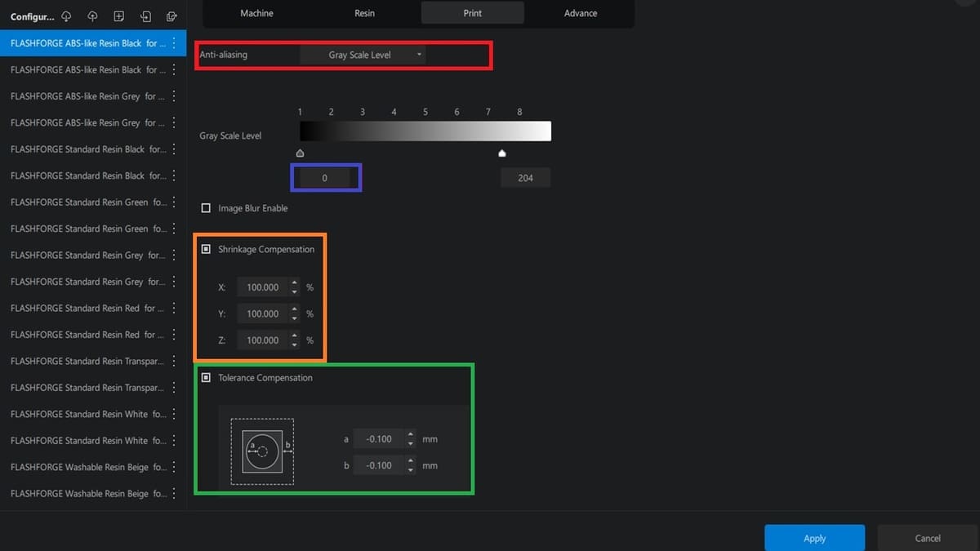980x551 pixels.
Task: Select the upper FLASHFORGE ABS-like Resin Grey profile
Action: click(x=93, y=96)
